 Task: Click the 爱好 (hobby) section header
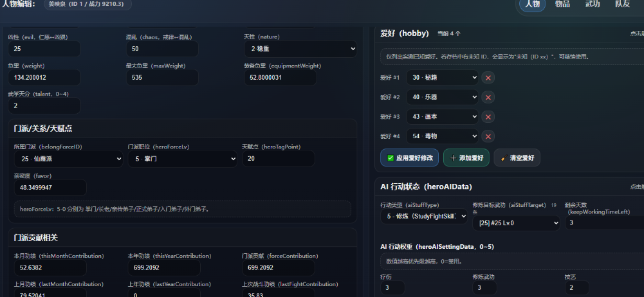point(405,33)
